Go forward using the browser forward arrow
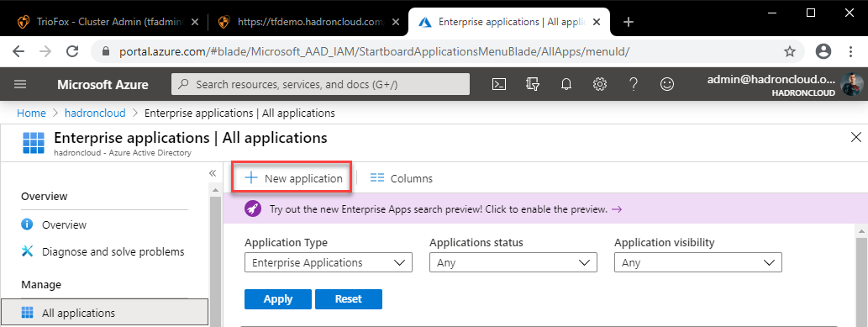868x327 pixels. point(45,51)
